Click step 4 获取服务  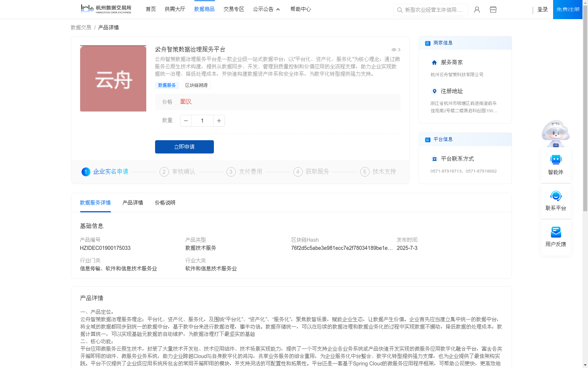[311, 172]
